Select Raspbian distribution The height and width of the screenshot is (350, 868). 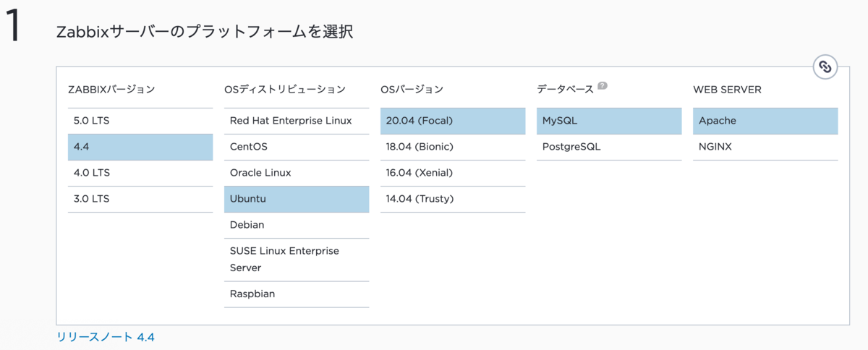click(x=297, y=294)
